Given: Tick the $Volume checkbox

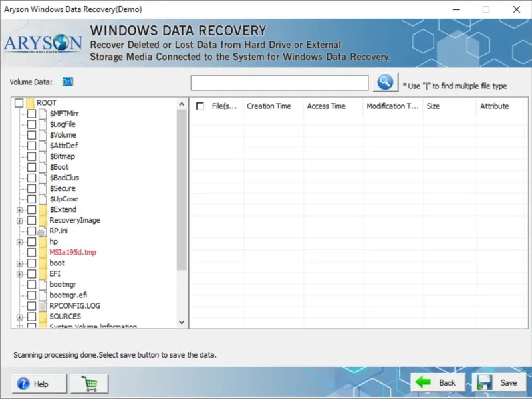Looking at the screenshot, I should point(31,135).
